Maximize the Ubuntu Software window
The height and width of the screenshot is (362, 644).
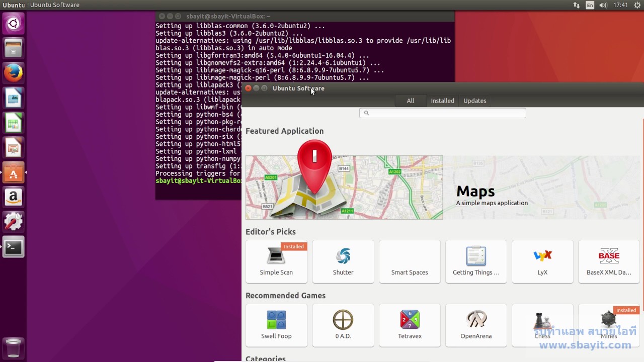click(264, 88)
